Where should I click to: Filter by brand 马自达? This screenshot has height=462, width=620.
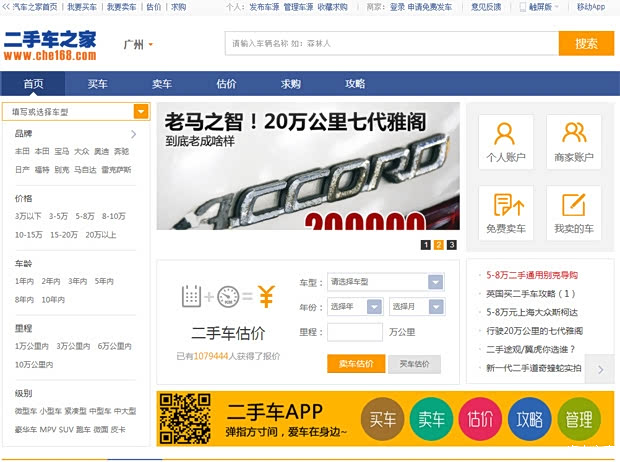pyautogui.click(x=85, y=170)
